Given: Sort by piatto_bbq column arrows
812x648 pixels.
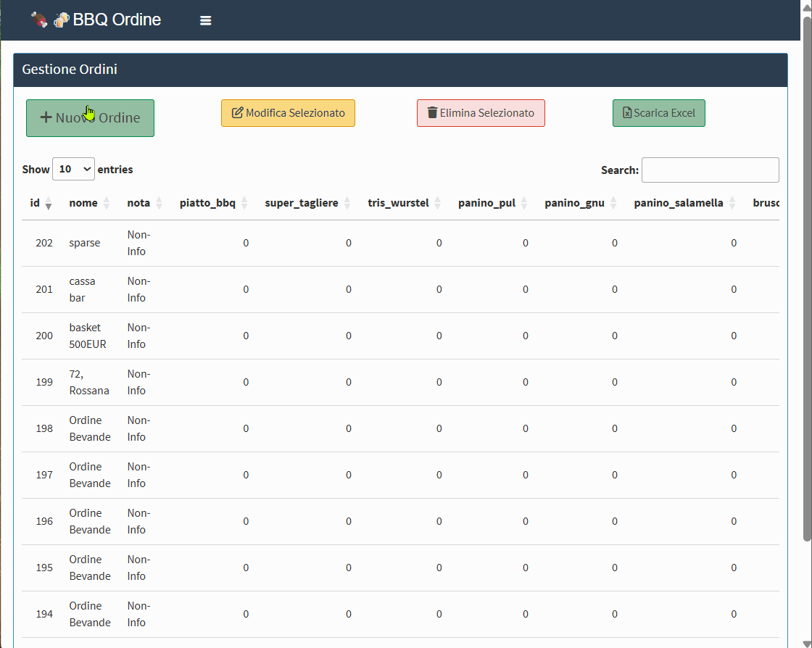Looking at the screenshot, I should [244, 204].
